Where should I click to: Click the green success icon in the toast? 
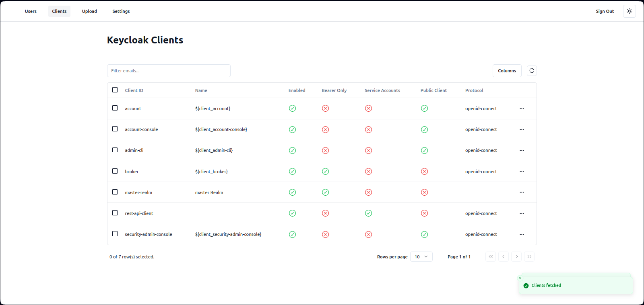tap(526, 286)
